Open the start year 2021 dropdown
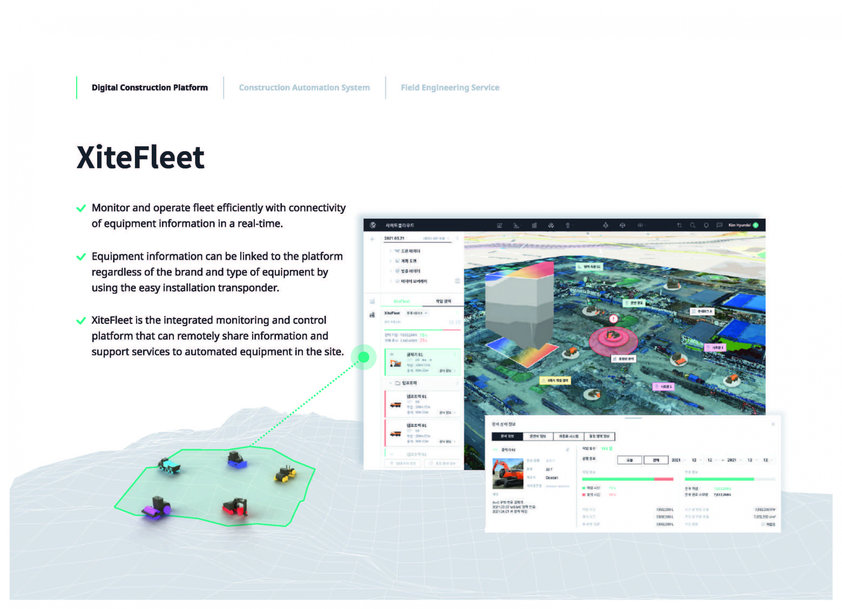 pos(679,460)
